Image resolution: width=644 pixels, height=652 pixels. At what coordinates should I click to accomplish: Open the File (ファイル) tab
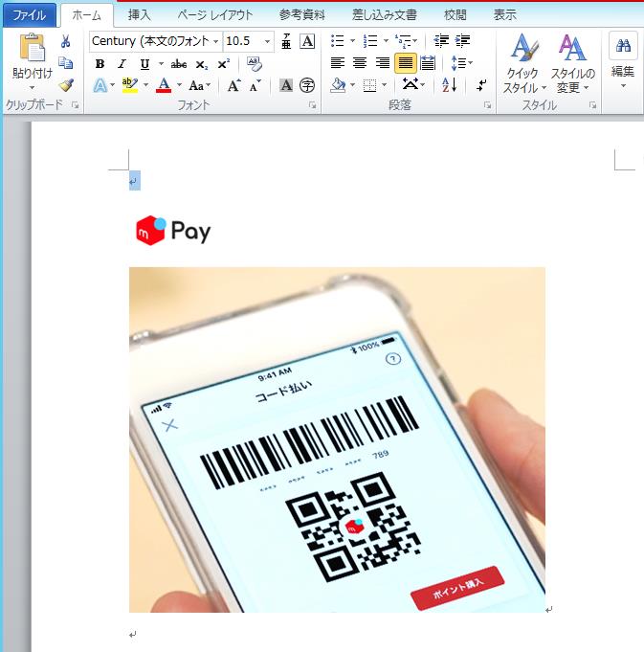(x=30, y=15)
